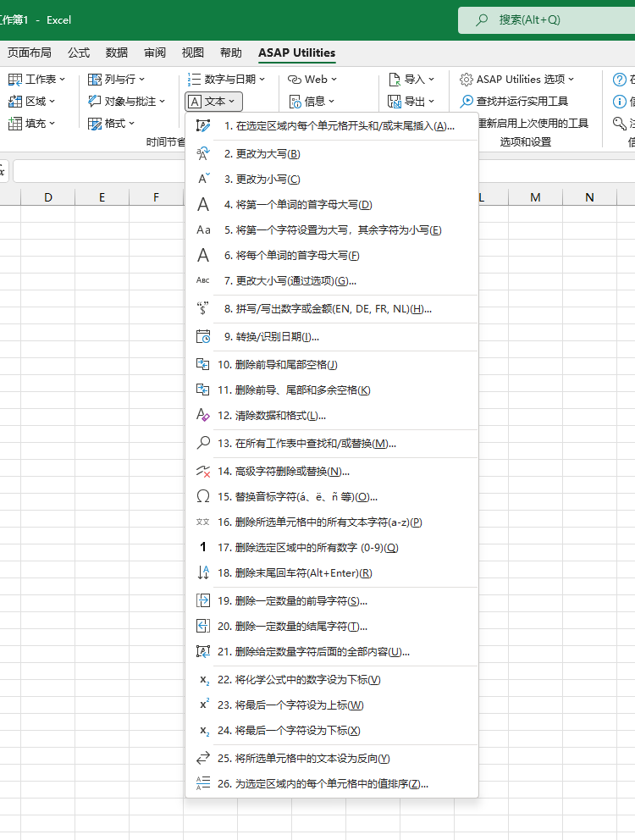Click the convert/recognize dates calendar icon
The height and width of the screenshot is (840, 635).
(x=203, y=336)
